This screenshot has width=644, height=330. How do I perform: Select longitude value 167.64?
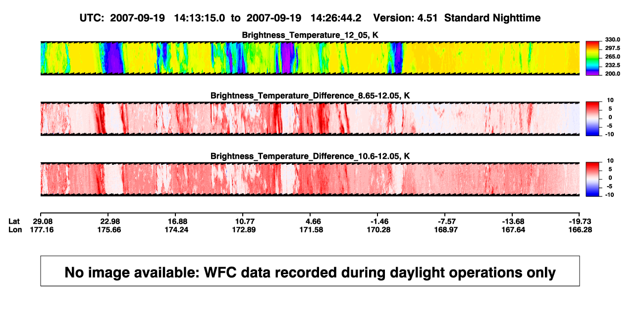pos(514,230)
